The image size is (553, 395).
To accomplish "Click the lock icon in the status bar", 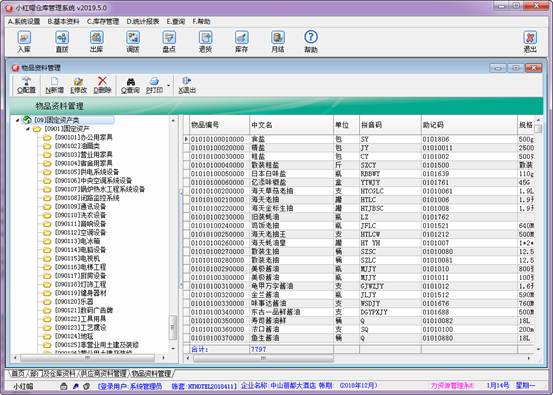I will (x=63, y=386).
